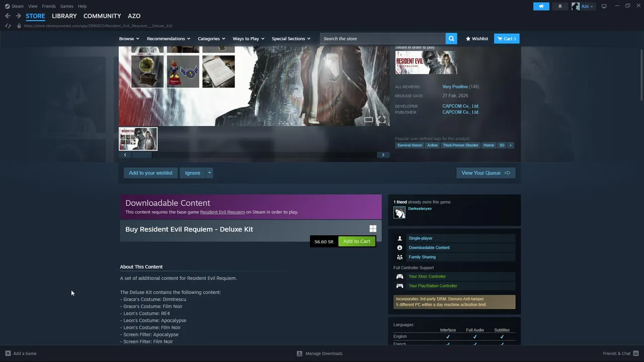Open the Wishlist page
Screen dimensions: 644x362
(x=477, y=39)
